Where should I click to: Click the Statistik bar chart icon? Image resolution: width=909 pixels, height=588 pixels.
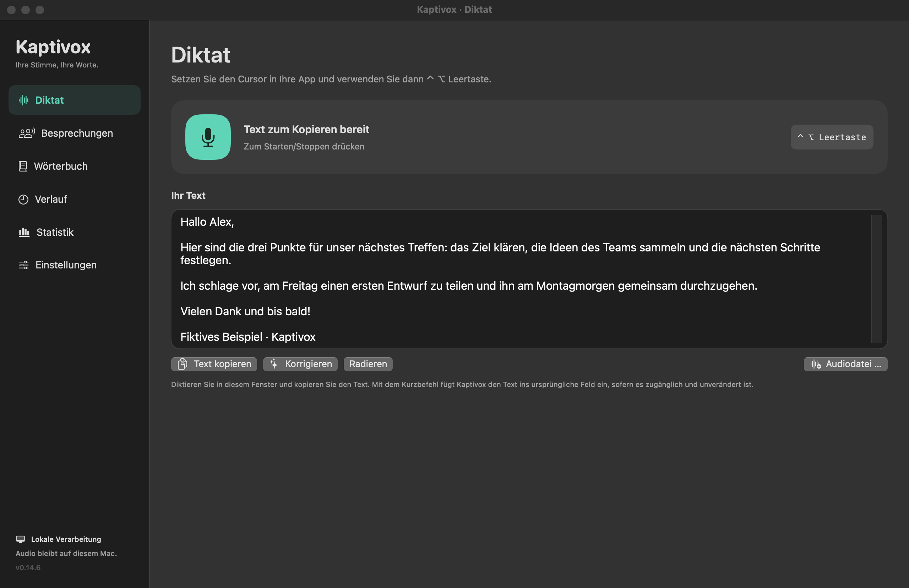coord(24,232)
